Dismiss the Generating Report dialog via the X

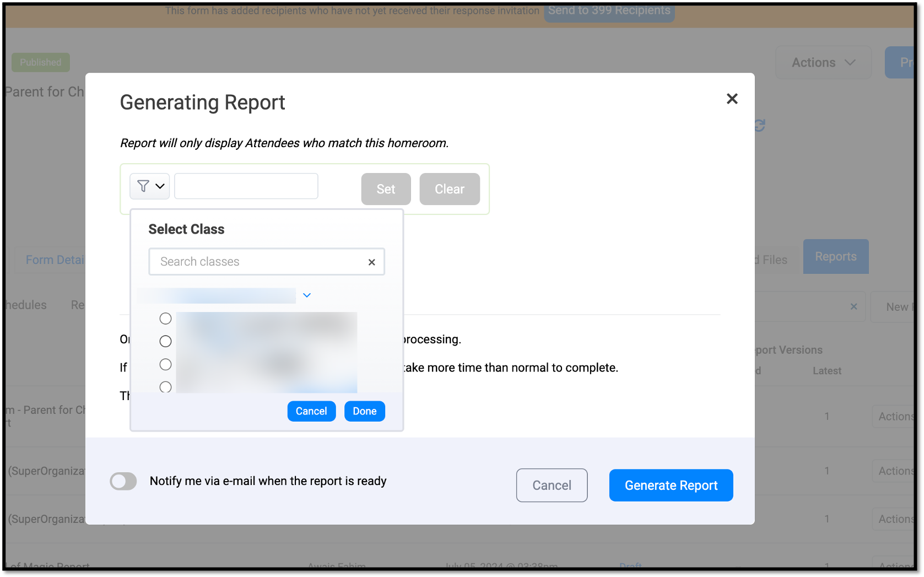(x=732, y=99)
